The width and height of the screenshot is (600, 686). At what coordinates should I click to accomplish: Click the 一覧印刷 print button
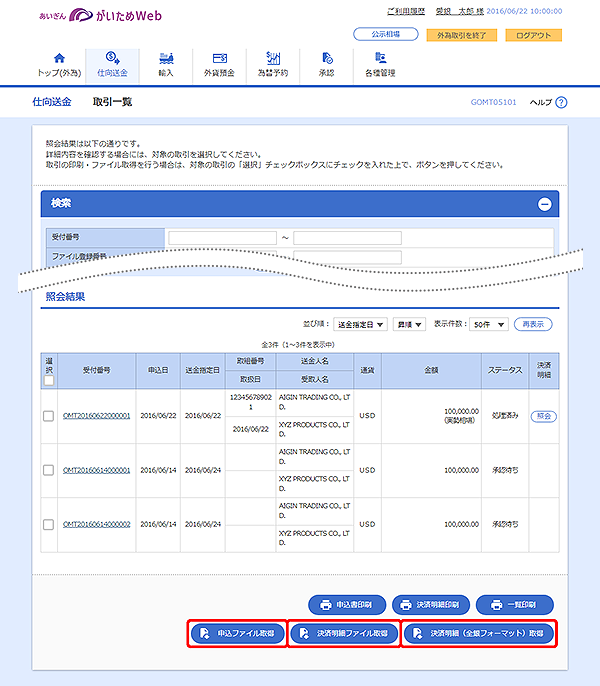point(515,605)
